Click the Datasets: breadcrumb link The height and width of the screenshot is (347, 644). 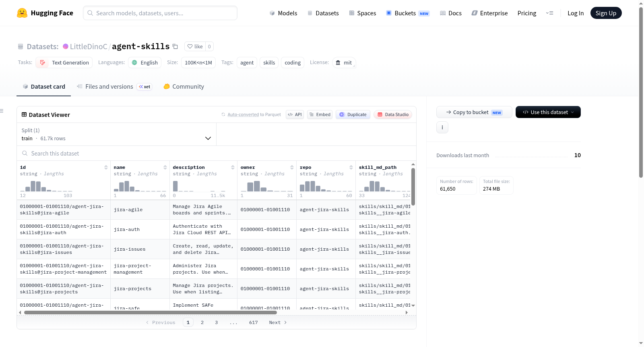click(x=43, y=46)
